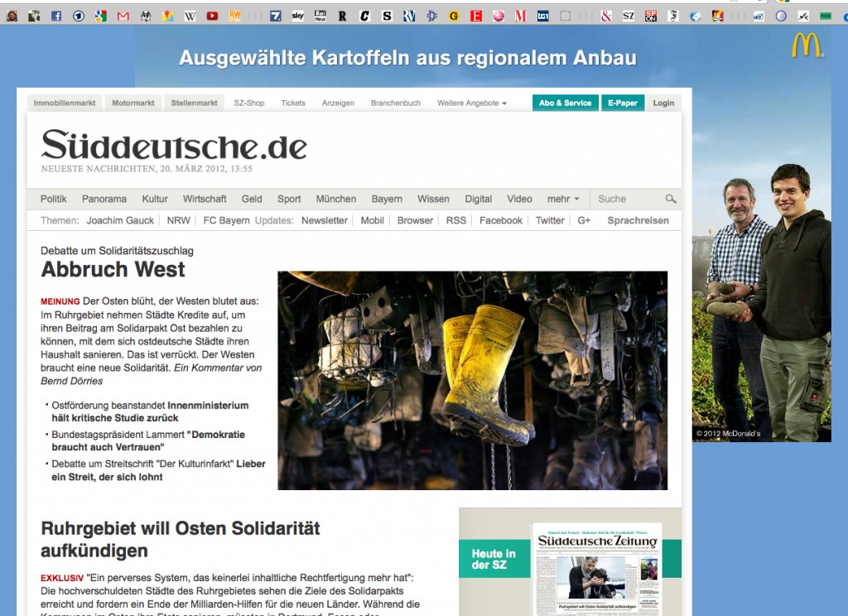Open the Branchenbuch link
This screenshot has width=848, height=616.
[x=396, y=103]
